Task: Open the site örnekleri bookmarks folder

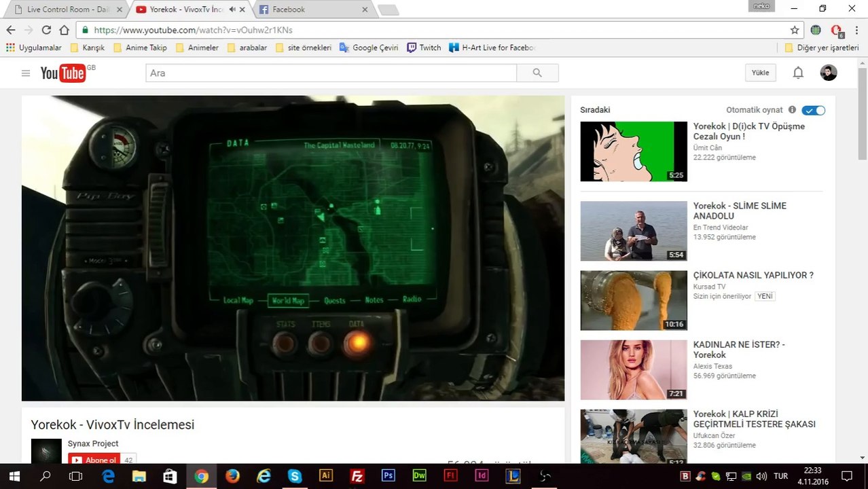Action: click(x=304, y=48)
